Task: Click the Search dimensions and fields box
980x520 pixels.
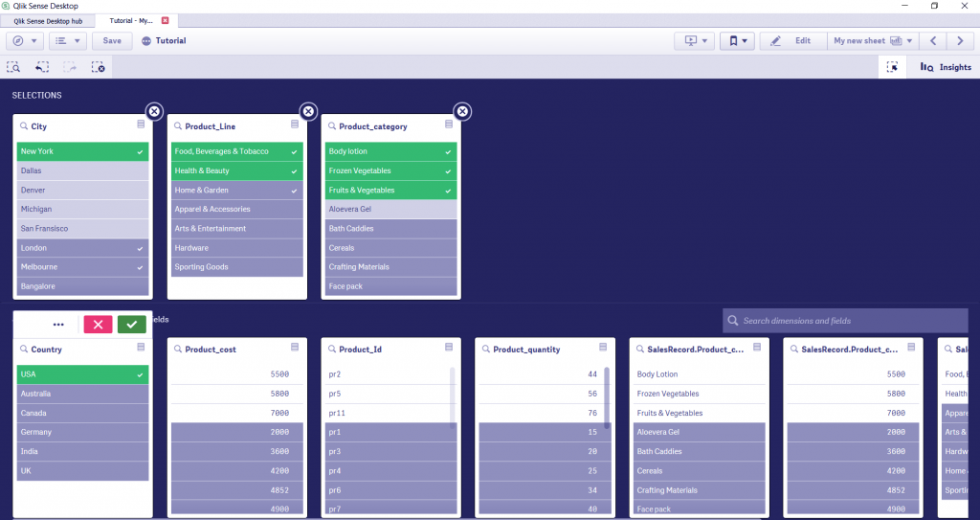Action: pos(845,321)
